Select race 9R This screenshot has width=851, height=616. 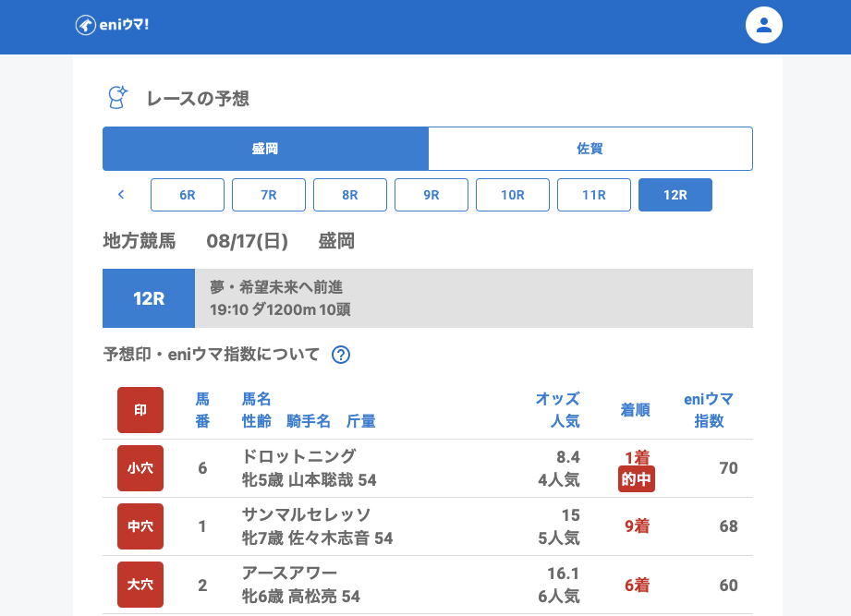point(432,195)
